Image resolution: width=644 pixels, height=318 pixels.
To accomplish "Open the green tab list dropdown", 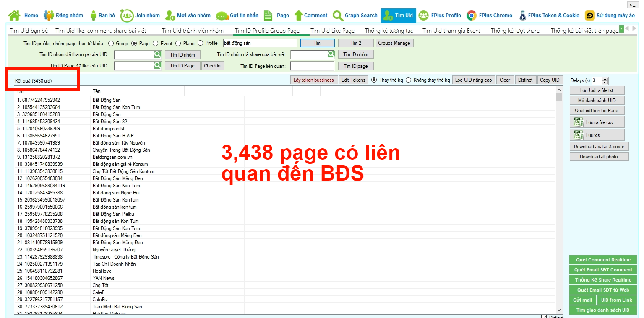I will pos(621,28).
